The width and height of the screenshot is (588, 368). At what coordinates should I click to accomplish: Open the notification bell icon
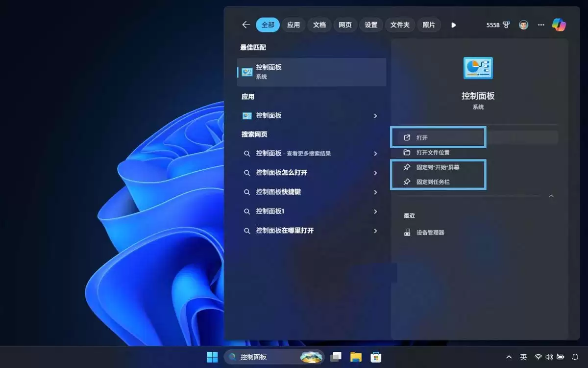[575, 357]
